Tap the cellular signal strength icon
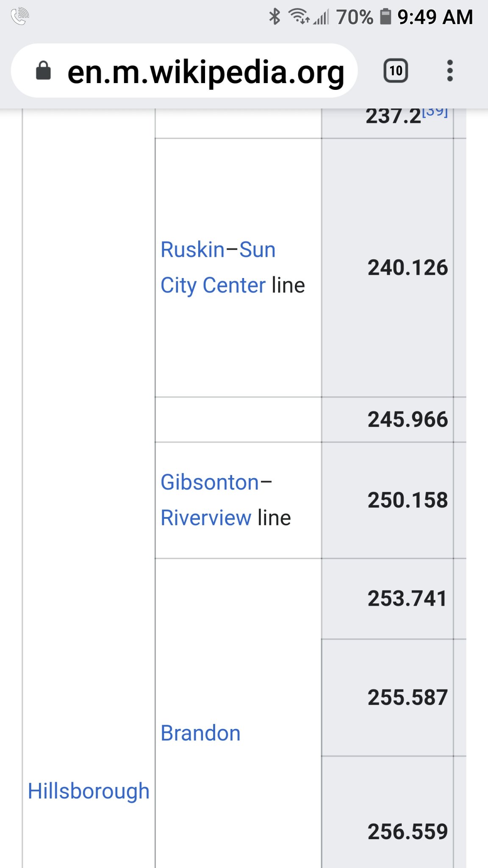This screenshot has width=488, height=868. 321,18
